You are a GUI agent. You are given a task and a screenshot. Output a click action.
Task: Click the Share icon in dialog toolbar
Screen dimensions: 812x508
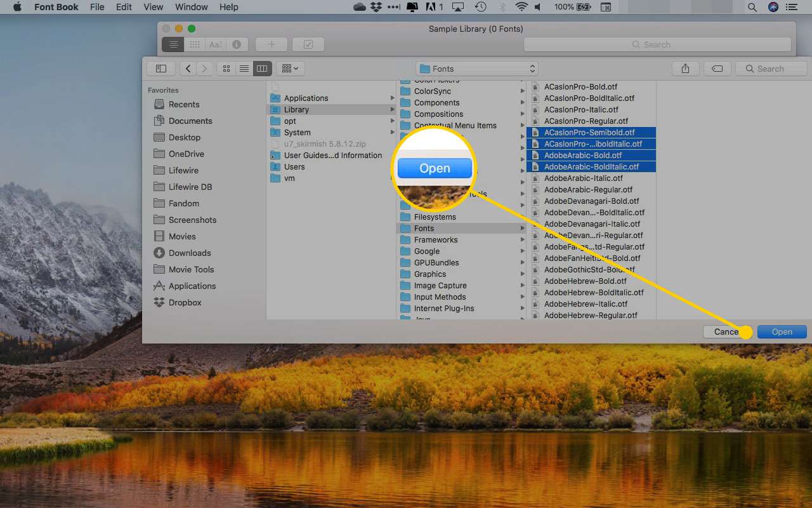pos(685,69)
